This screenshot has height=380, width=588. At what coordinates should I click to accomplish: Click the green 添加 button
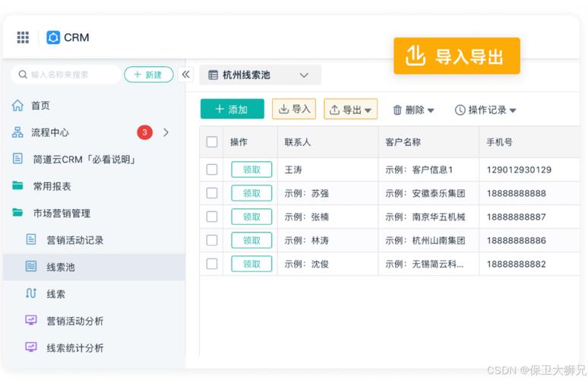(x=232, y=109)
